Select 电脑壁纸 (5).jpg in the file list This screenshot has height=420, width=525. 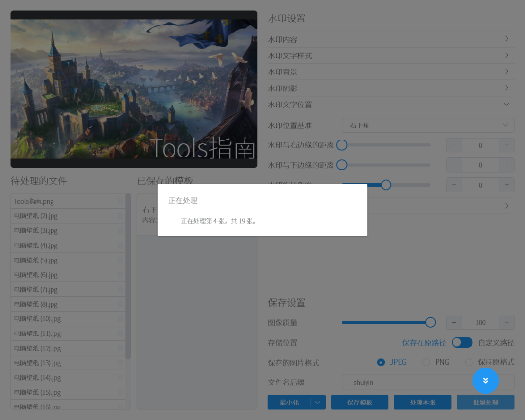[68, 260]
